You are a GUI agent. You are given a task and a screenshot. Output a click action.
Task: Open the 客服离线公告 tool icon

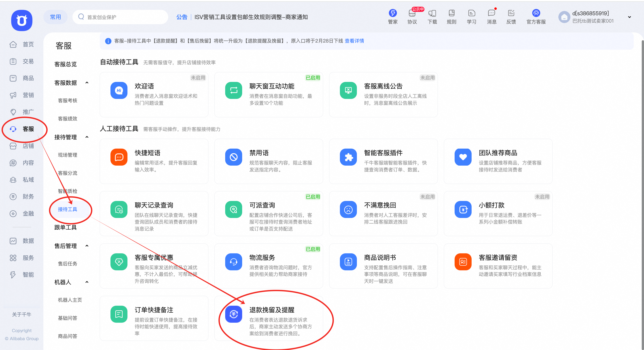[x=348, y=90]
